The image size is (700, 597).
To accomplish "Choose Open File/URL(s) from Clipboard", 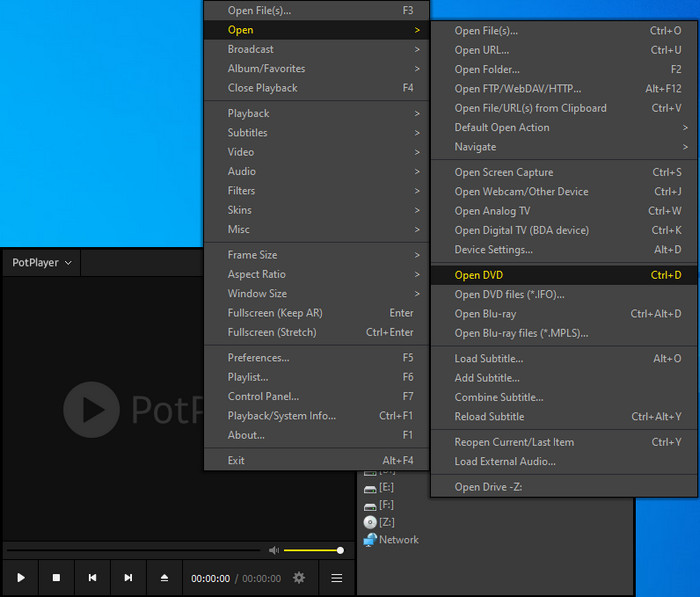I will coord(564,108).
